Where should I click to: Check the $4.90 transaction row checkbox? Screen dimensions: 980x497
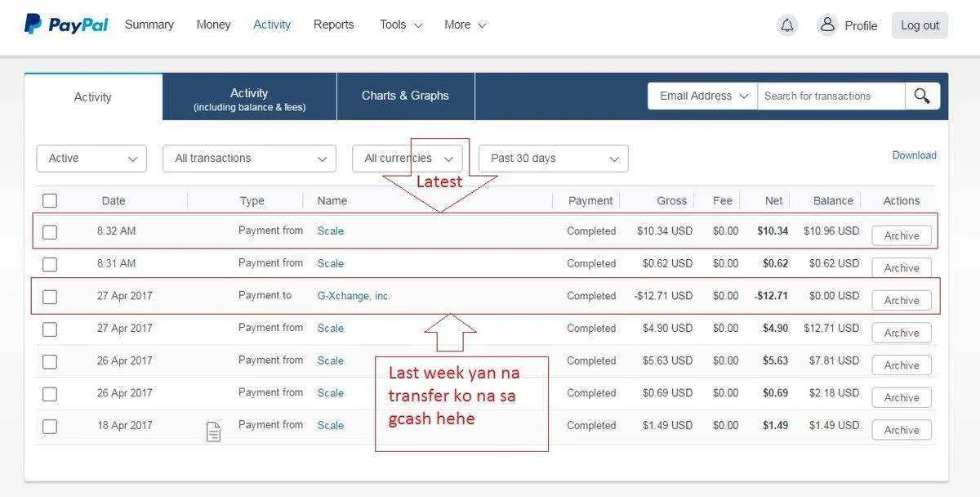[50, 329]
